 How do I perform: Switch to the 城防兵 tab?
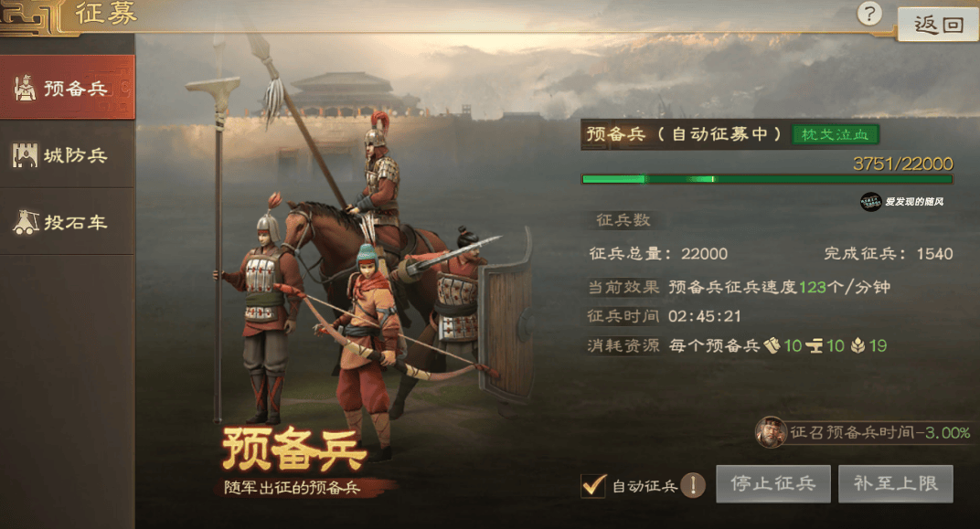68,155
